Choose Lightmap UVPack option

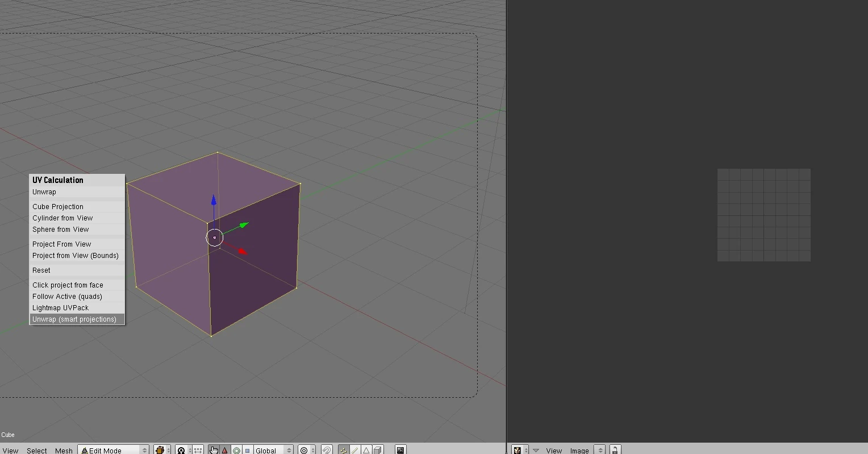pos(77,308)
